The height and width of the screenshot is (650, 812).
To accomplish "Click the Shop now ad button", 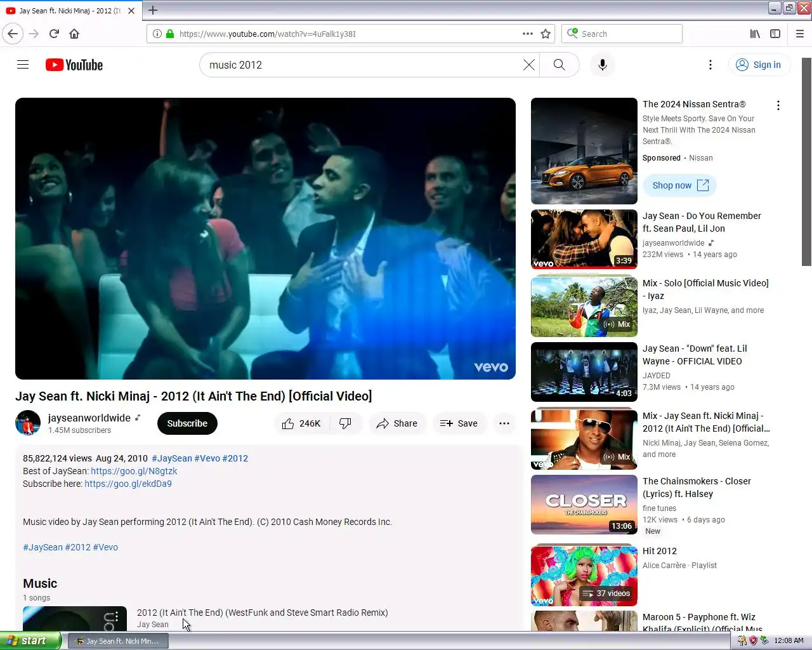I will 680,185.
